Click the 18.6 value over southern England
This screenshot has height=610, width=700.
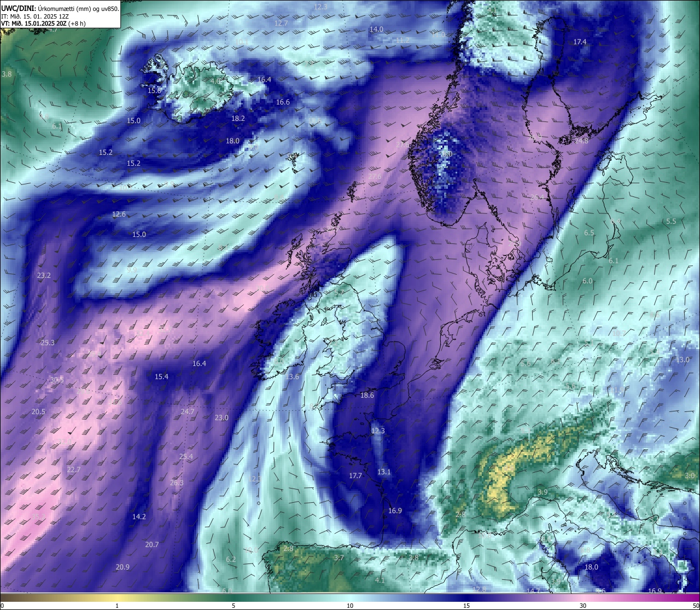click(367, 396)
